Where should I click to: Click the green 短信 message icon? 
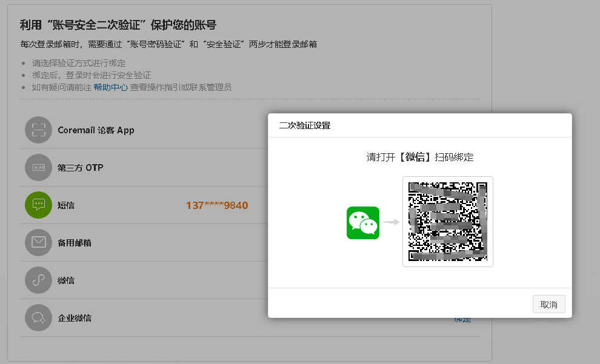tap(38, 205)
